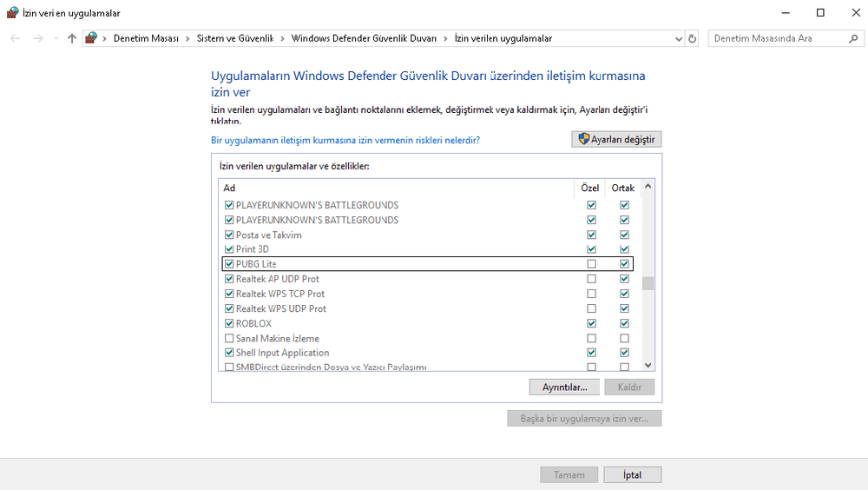Expand chevron before Denetim Masası breadcrumb
Viewport: 868px width, 490px height.
pos(105,38)
